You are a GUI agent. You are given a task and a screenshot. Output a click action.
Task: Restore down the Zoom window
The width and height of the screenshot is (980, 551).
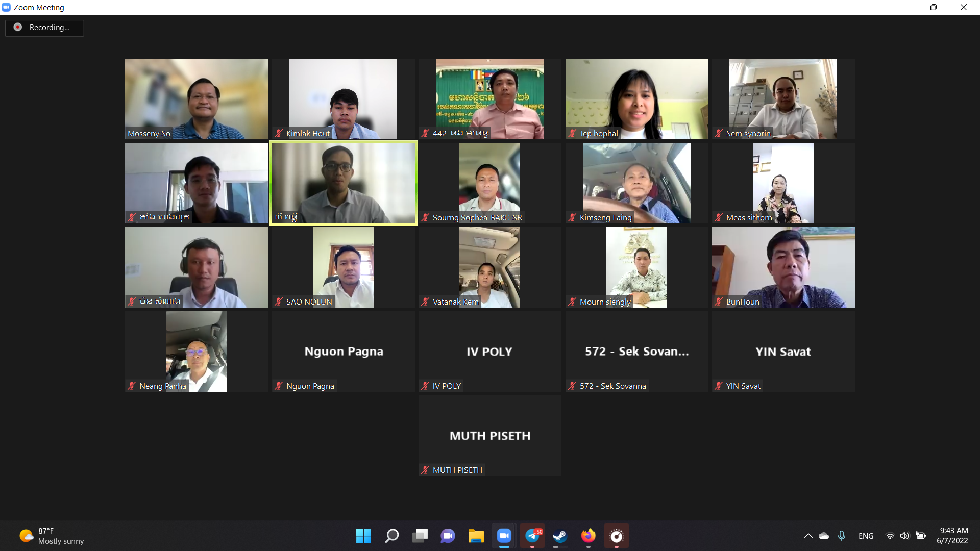(x=933, y=7)
